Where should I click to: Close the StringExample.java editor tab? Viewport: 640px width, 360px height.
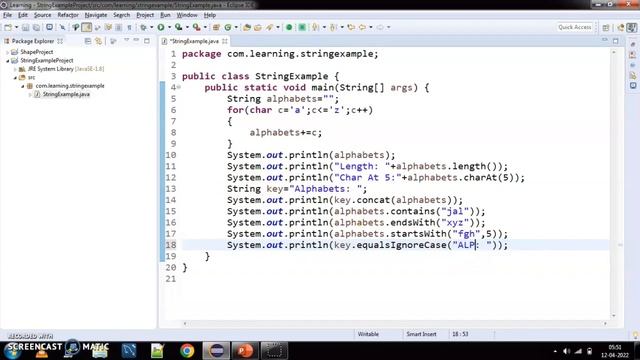(225, 41)
